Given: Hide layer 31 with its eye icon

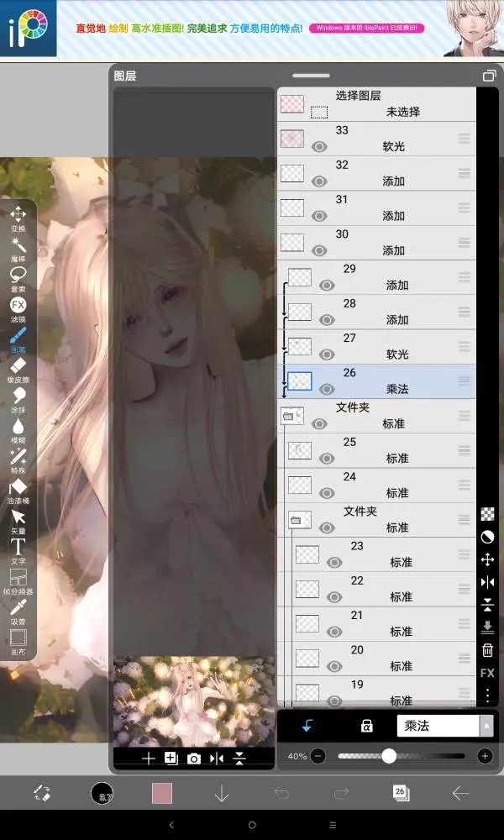Looking at the screenshot, I should [319, 216].
